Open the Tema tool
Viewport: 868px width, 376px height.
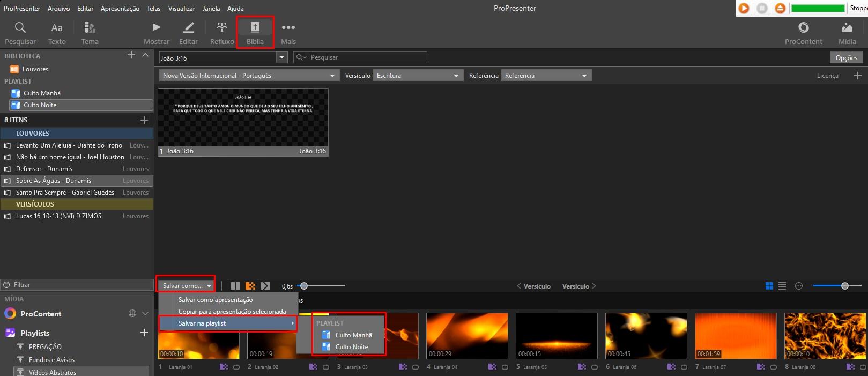90,33
